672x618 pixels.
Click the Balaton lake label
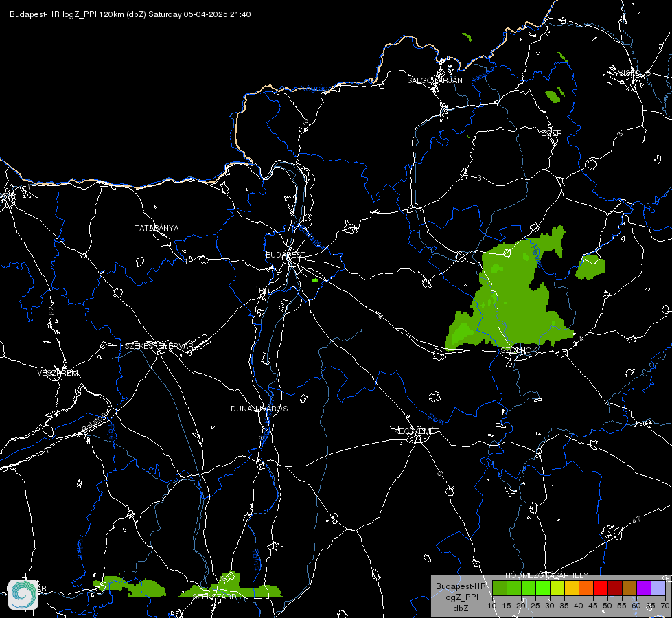coord(93,422)
